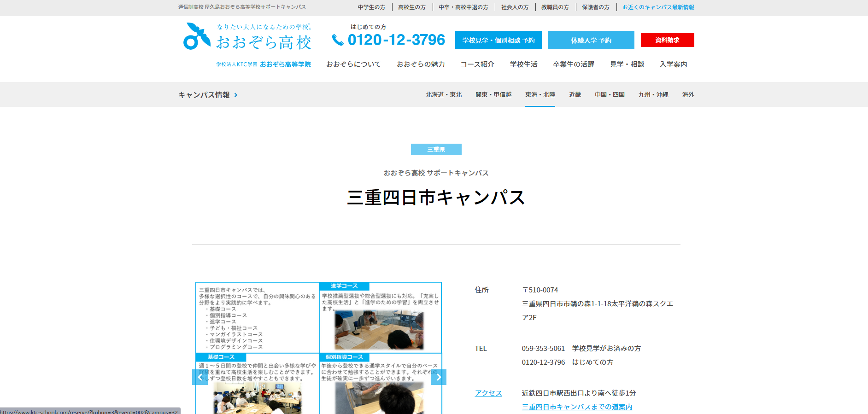Click the 高校生の方 top link
The height and width of the screenshot is (414, 868).
coord(412,7)
